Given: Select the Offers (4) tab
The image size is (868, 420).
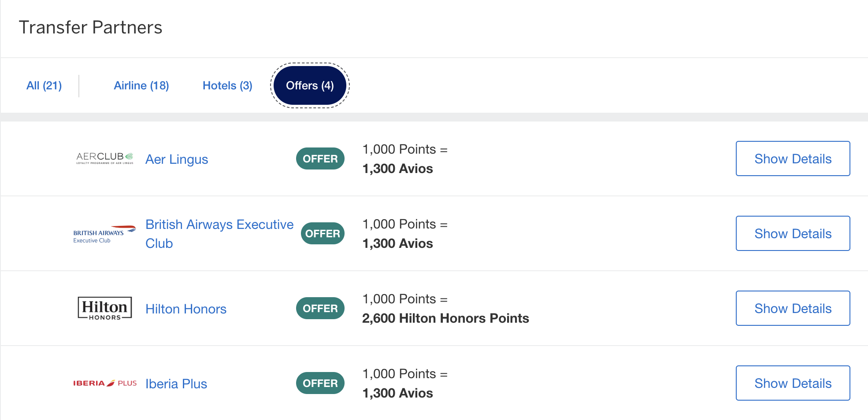Looking at the screenshot, I should [x=310, y=85].
